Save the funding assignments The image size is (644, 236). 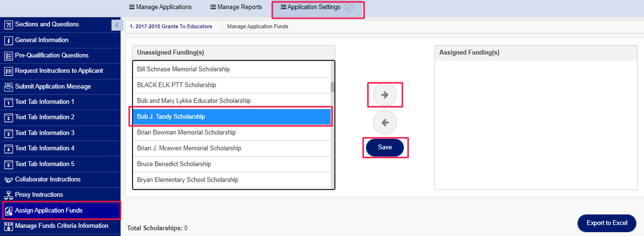[x=385, y=148]
